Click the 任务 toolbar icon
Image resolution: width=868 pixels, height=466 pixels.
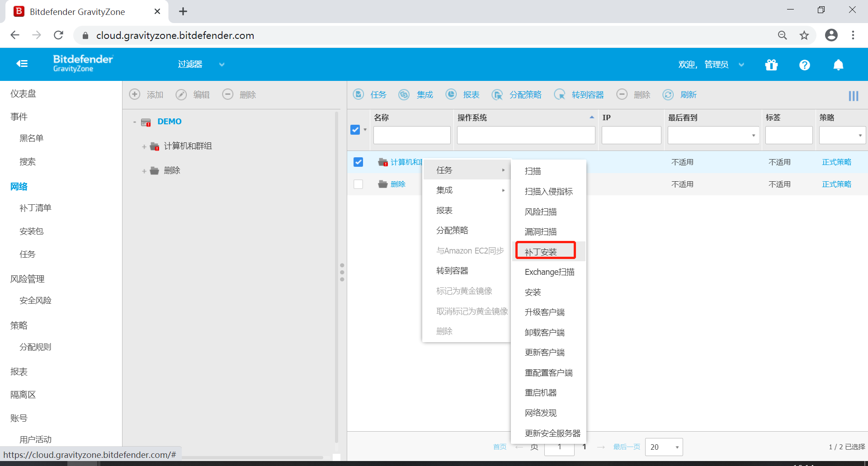point(359,94)
